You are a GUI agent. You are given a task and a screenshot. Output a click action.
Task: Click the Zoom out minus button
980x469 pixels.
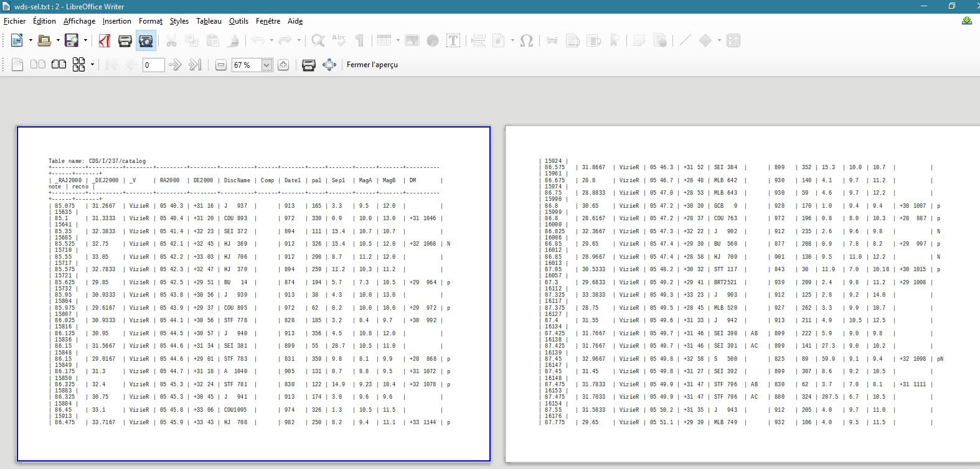(220, 65)
